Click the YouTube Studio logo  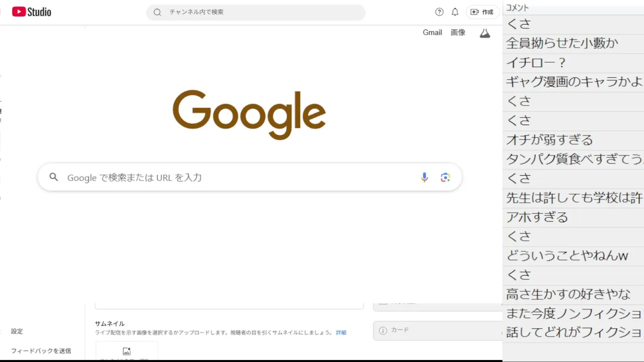[32, 12]
